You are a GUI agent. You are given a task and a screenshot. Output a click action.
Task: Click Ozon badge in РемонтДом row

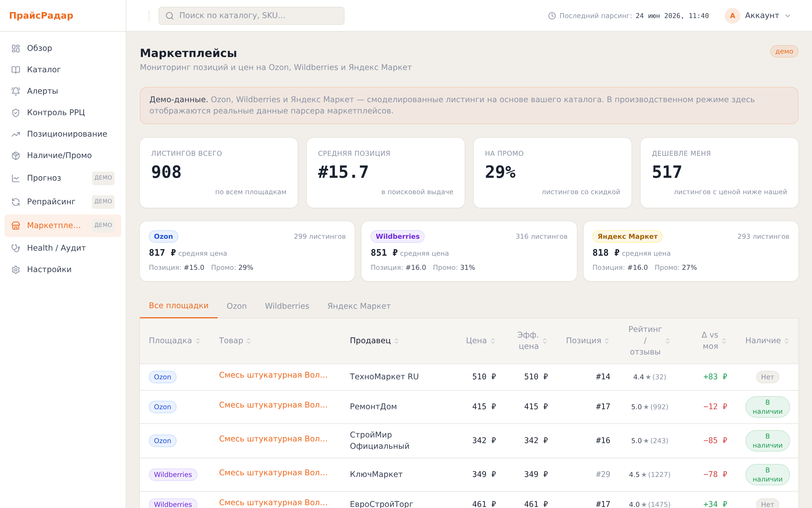162,407
